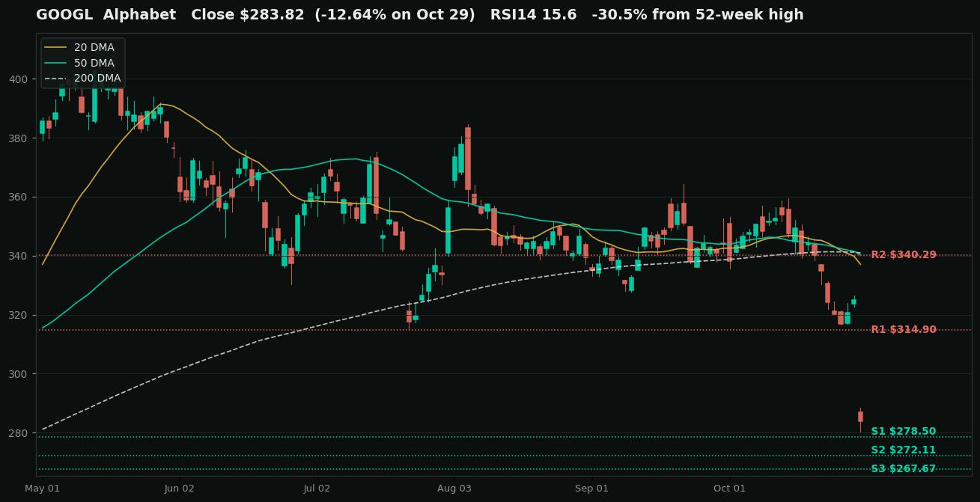980x502 pixels.
Task: Click the Jun 02 x-axis date label
Action: tap(180, 489)
